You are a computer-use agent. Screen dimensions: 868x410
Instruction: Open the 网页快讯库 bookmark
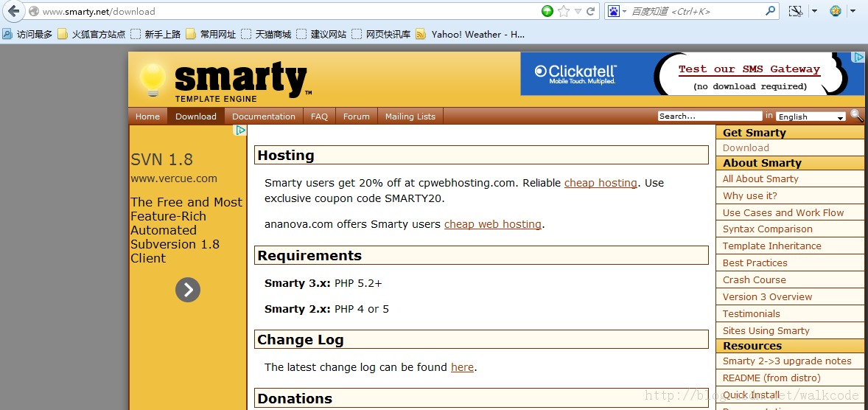tap(382, 35)
